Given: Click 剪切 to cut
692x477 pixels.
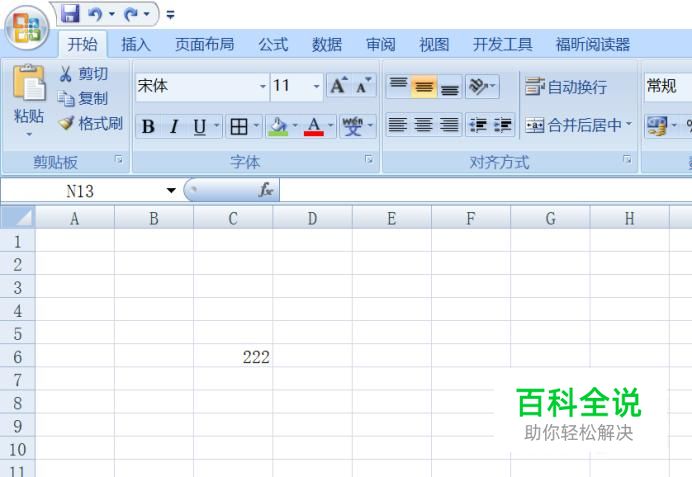Looking at the screenshot, I should 83,74.
